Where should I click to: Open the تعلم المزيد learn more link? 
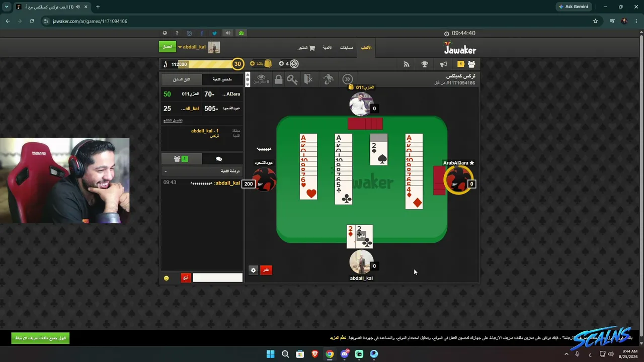(x=338, y=337)
